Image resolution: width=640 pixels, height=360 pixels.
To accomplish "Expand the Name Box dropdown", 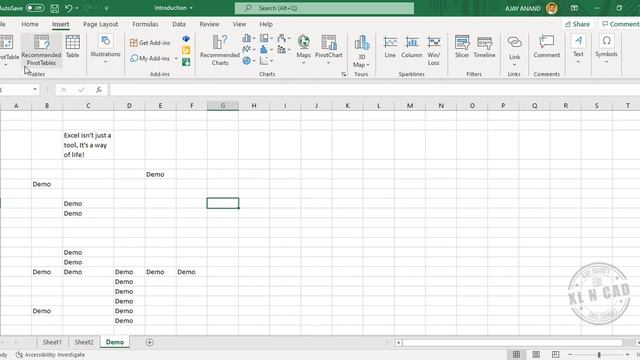I will [35, 89].
